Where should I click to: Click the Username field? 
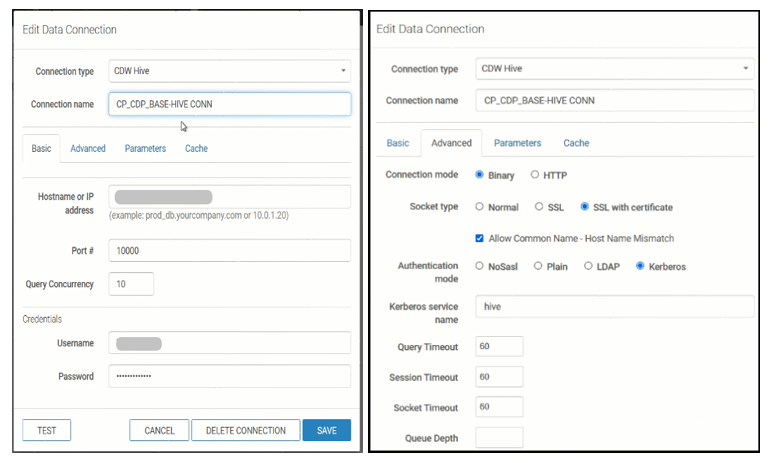coord(230,343)
